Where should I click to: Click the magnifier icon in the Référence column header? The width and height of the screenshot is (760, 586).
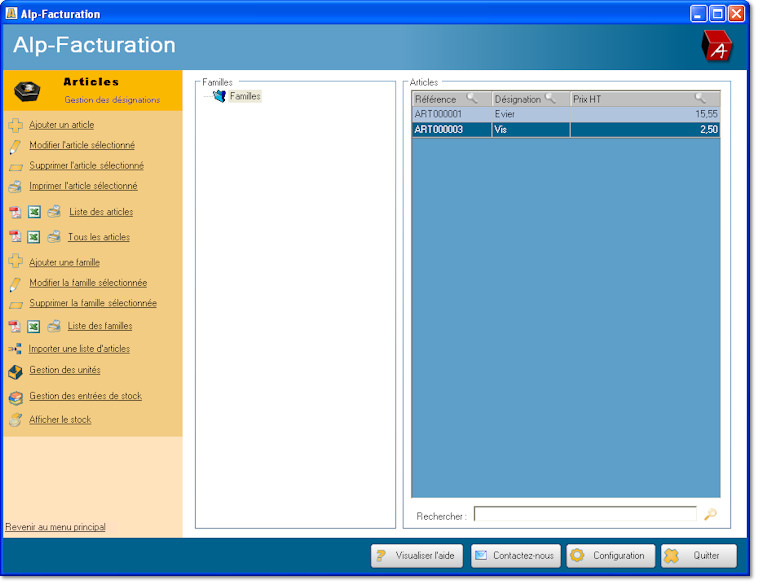tap(472, 99)
